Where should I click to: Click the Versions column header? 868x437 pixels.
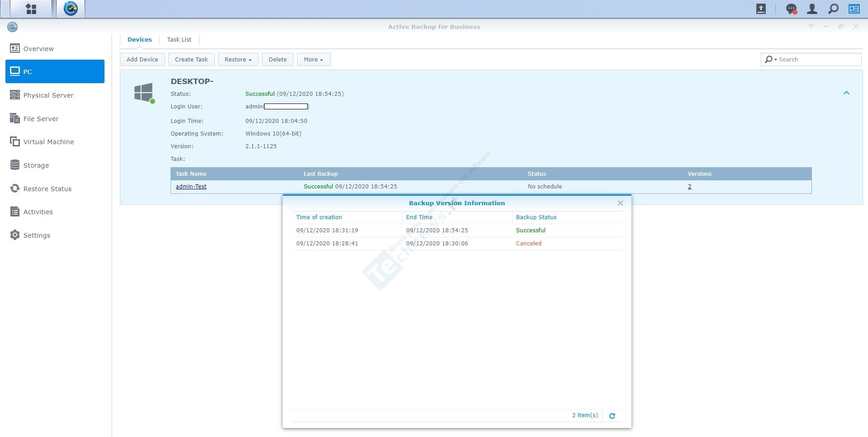(699, 174)
